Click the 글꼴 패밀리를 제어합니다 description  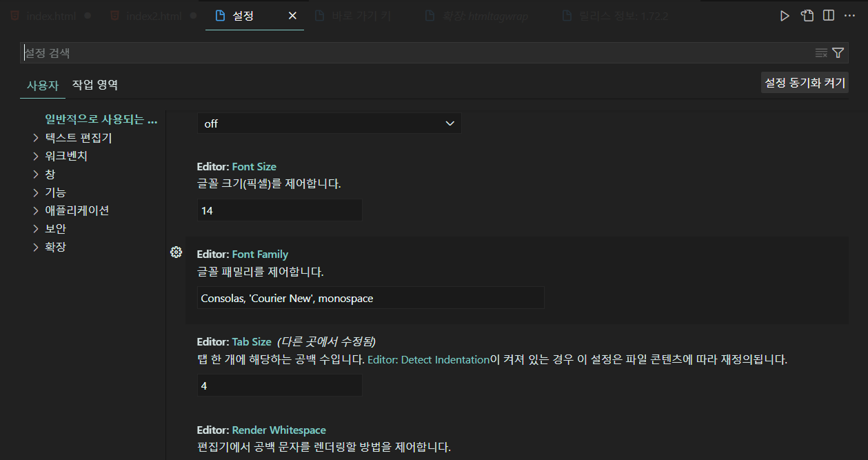pyautogui.click(x=261, y=272)
